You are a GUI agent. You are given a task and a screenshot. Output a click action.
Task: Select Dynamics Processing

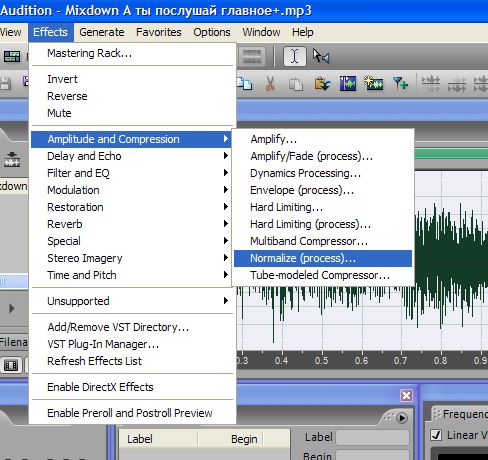point(323,173)
